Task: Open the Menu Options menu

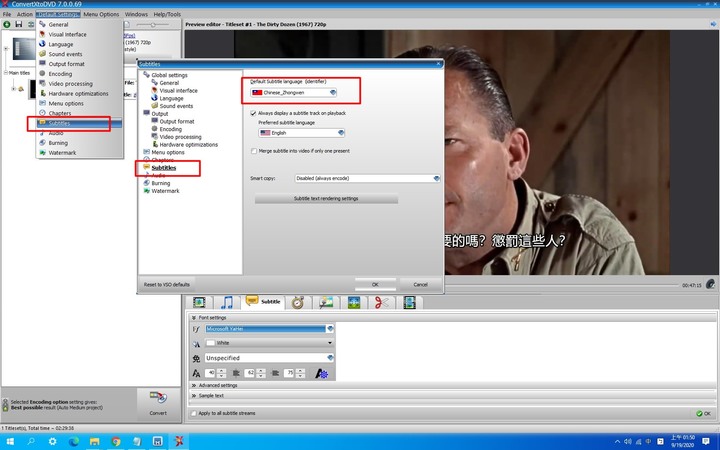Action: tap(101, 14)
